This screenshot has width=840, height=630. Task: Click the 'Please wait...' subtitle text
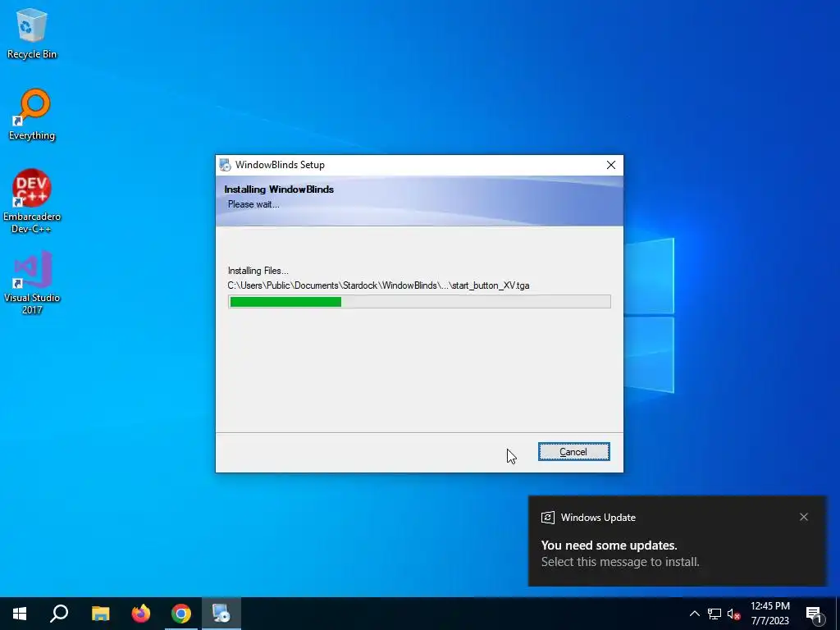click(x=253, y=204)
